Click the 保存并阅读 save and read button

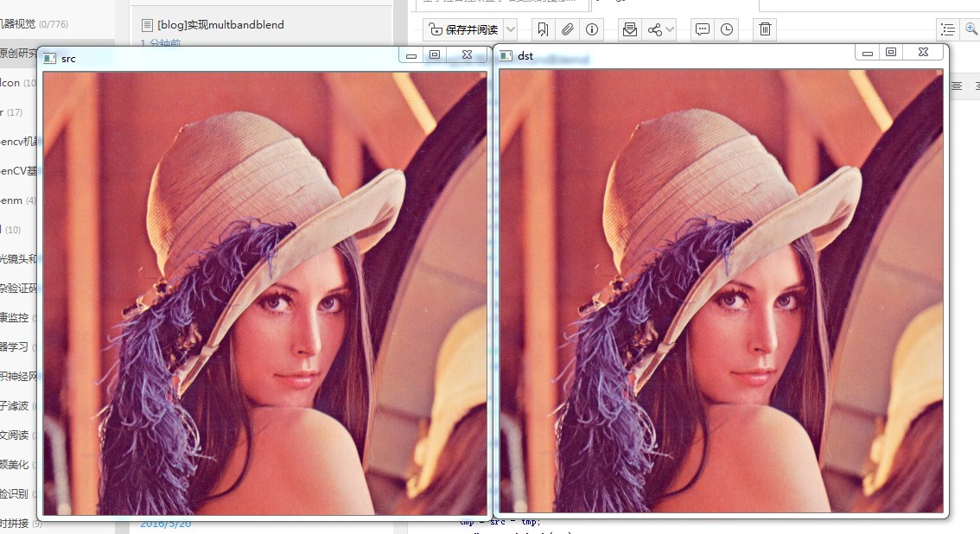pyautogui.click(x=464, y=29)
